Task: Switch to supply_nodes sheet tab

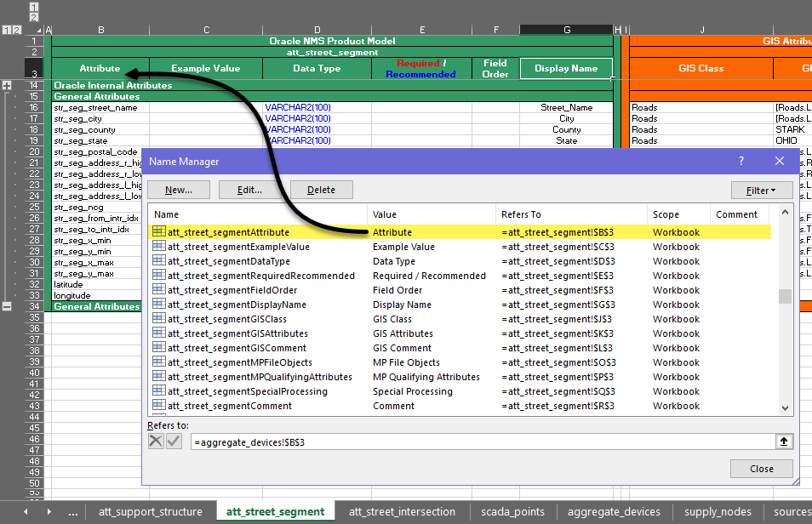Action: click(x=718, y=512)
